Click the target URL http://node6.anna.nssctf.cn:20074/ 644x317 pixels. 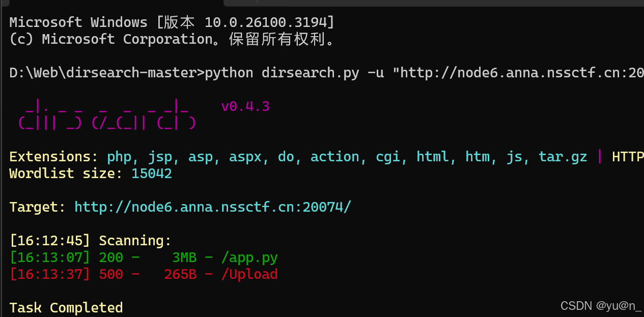click(212, 207)
